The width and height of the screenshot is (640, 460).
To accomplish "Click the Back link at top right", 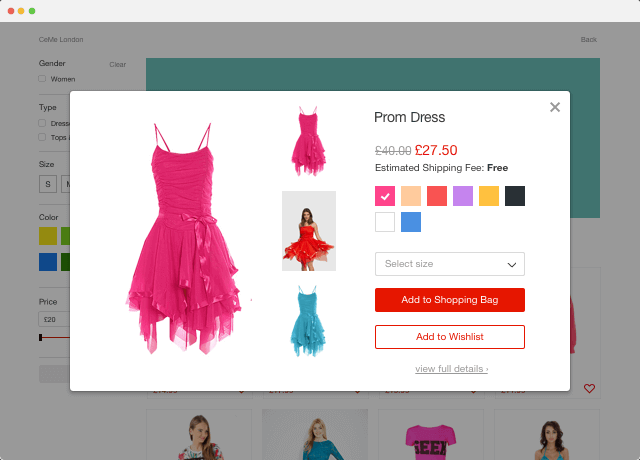I will (589, 40).
